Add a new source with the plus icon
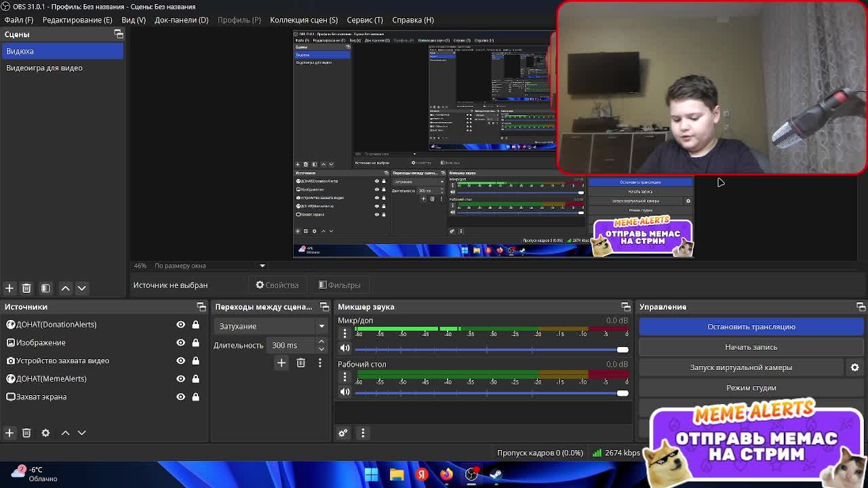The image size is (868, 488). click(9, 432)
